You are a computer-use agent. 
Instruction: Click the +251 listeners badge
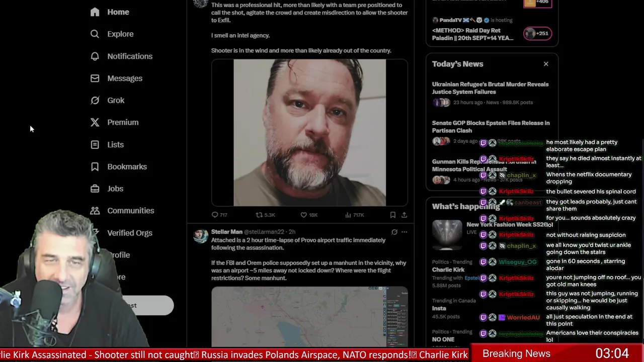538,33
